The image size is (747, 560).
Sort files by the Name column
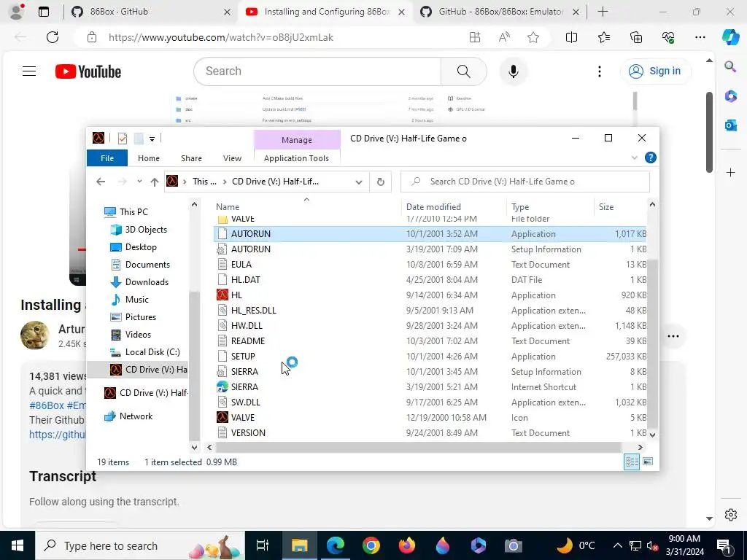[228, 206]
